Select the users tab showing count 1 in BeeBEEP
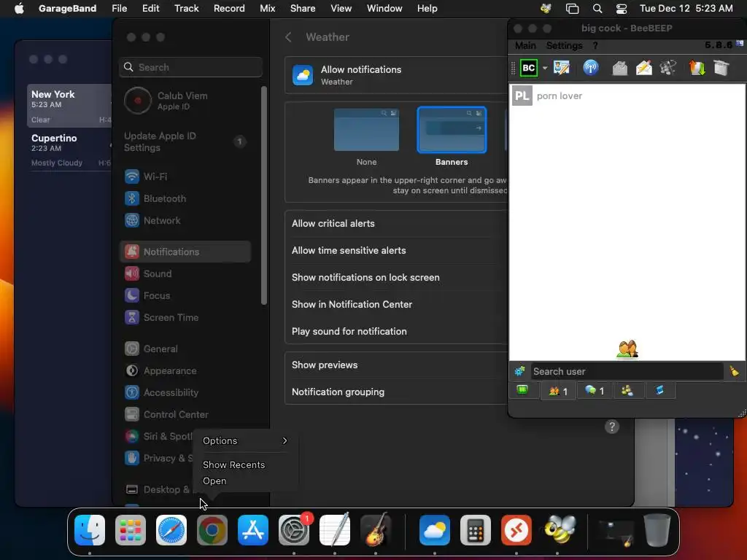 558,391
